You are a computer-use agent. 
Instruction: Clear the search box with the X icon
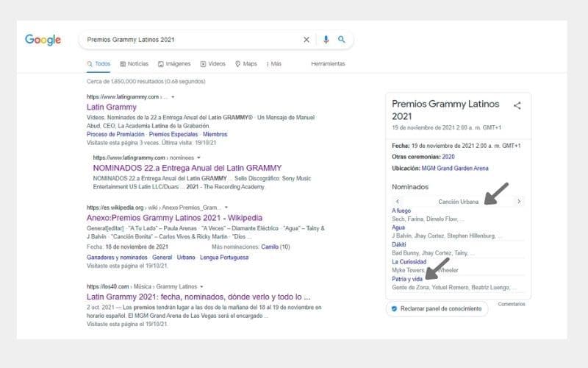tap(306, 40)
